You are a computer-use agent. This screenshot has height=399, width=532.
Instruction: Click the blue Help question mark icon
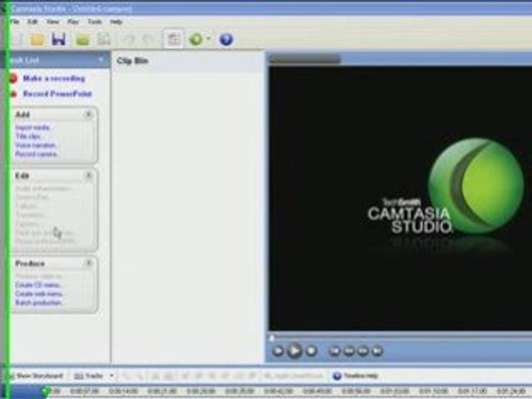click(226, 39)
